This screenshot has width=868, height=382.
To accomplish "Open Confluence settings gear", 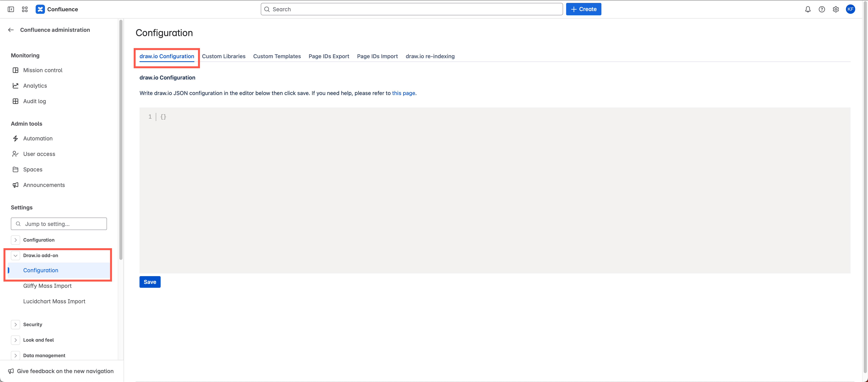I will click(836, 9).
